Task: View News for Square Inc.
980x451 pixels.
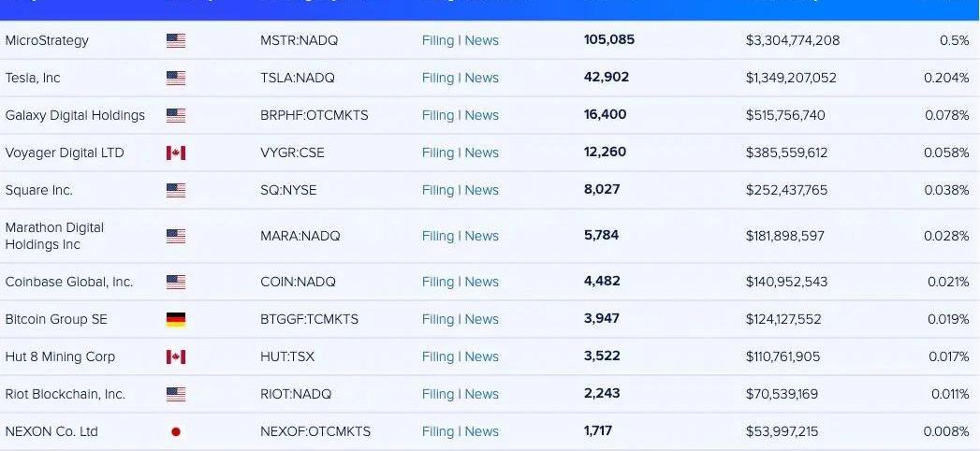Action: coord(482,190)
